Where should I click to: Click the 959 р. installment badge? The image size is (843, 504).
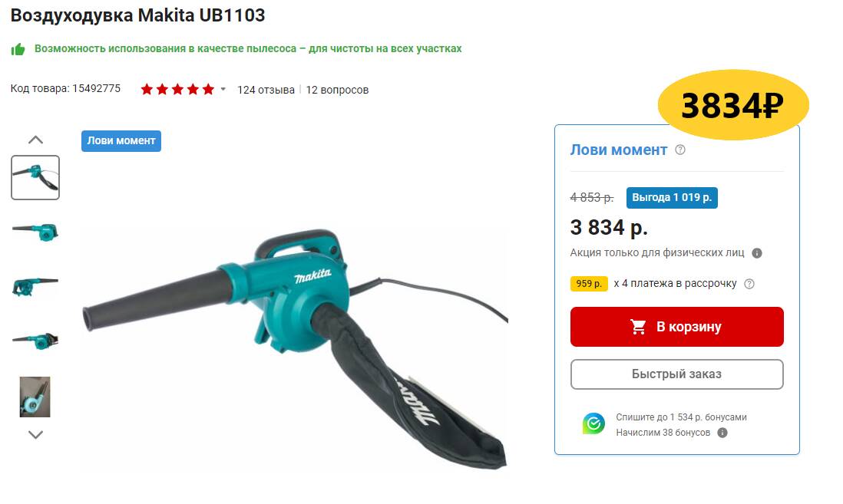coord(589,284)
